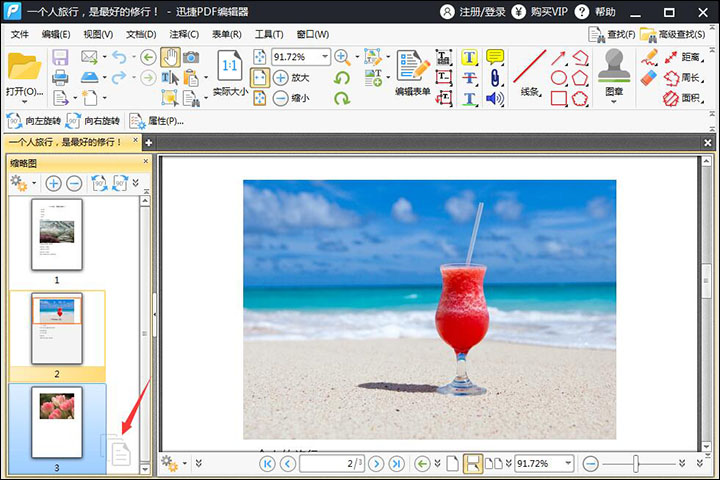Screen dimensions: 720x480
Task: Click the Save floppy disk icon
Action: 60,57
